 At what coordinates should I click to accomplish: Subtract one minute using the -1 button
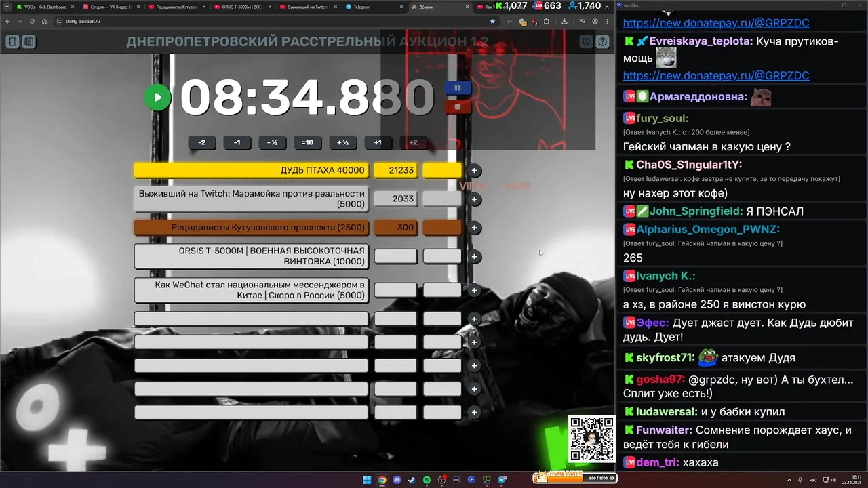click(x=237, y=142)
